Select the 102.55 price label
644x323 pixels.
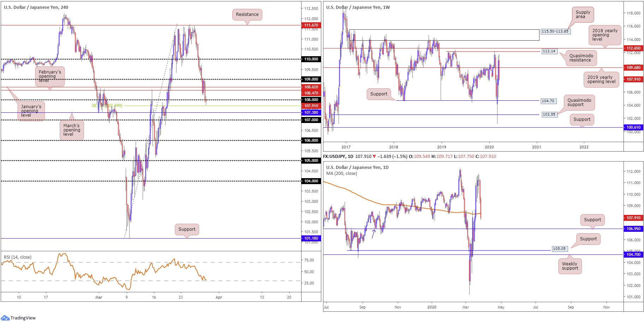point(549,114)
